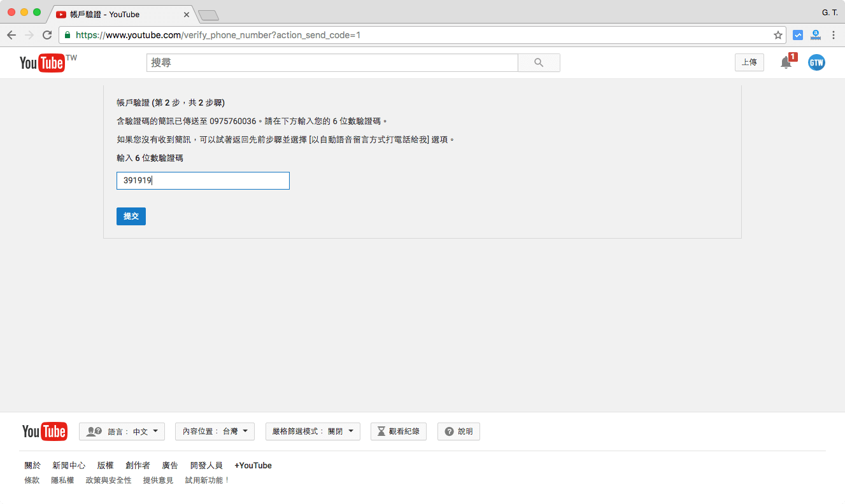Bookmark the page via the star icon
The height and width of the screenshot is (504, 845).
[778, 35]
